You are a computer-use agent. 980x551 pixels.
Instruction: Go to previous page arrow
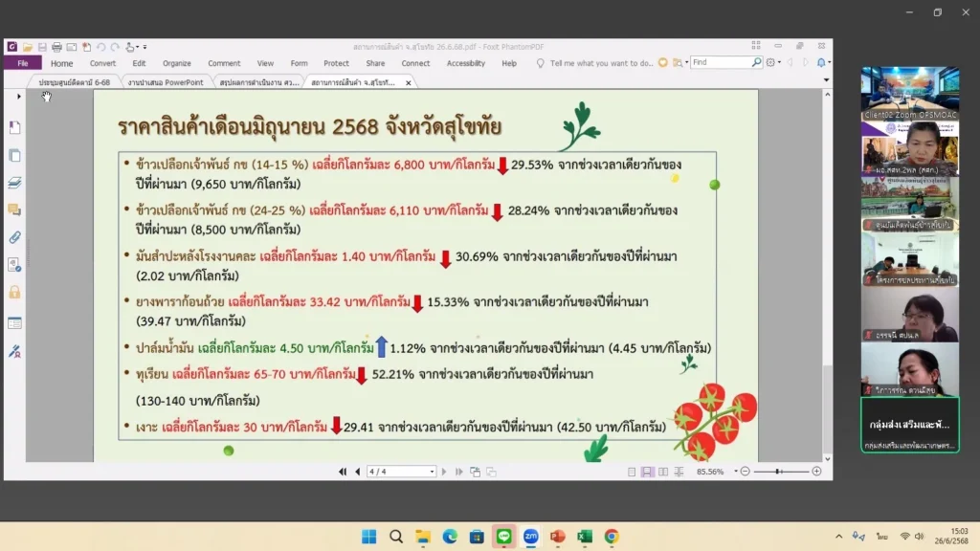point(358,472)
